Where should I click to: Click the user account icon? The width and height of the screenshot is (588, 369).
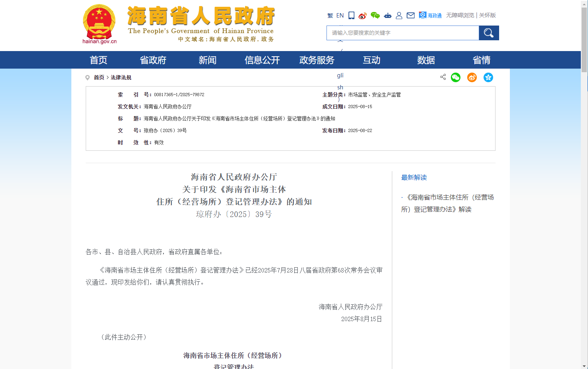[x=399, y=16]
